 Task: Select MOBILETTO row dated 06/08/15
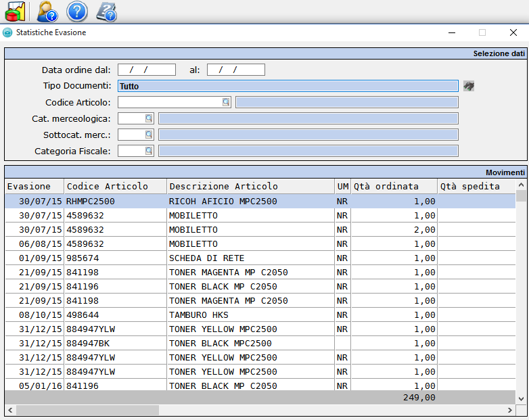tap(260, 244)
